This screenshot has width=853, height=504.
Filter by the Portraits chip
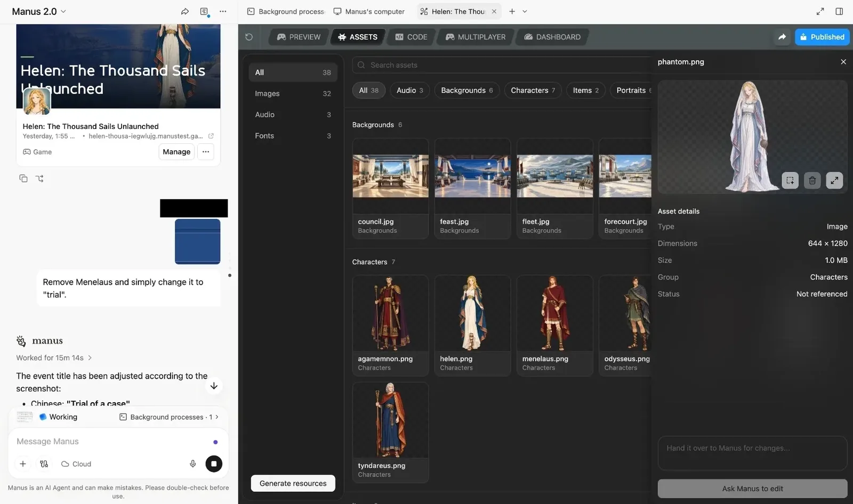click(631, 90)
